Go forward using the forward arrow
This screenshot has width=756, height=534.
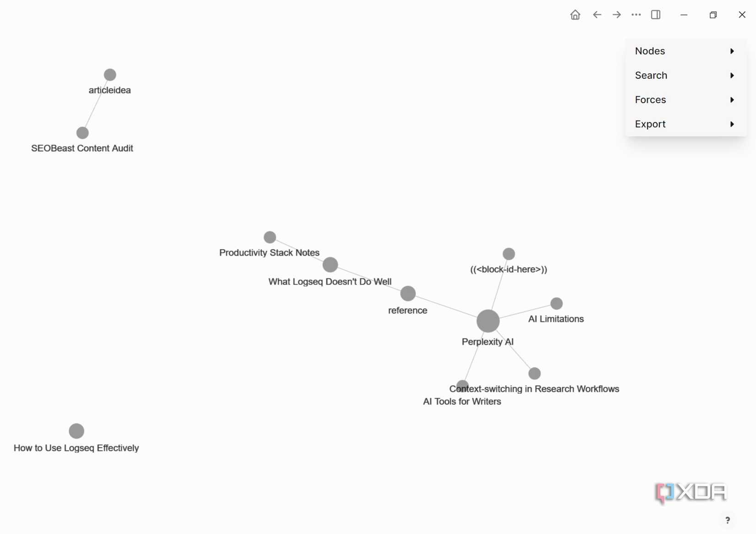tap(616, 15)
